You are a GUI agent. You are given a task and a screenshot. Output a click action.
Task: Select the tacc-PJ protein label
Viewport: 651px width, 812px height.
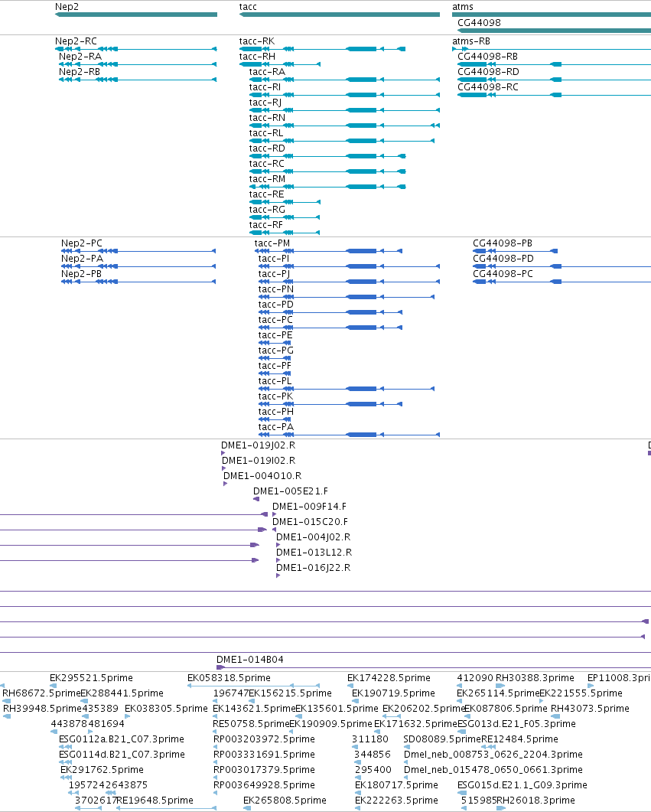click(275, 273)
